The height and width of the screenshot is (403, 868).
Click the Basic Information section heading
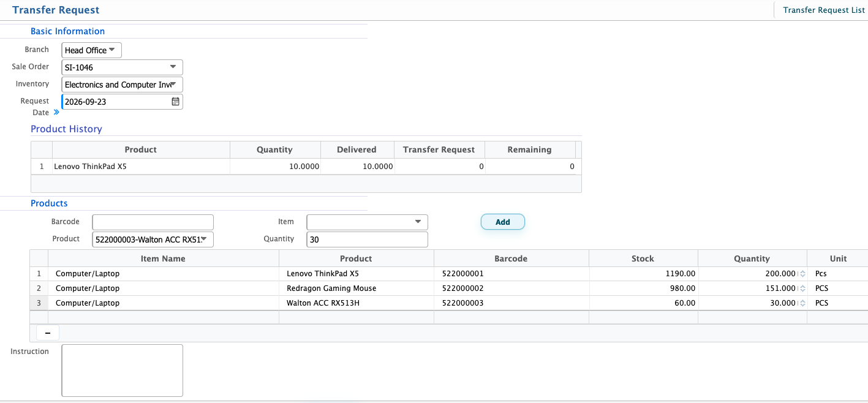[67, 31]
